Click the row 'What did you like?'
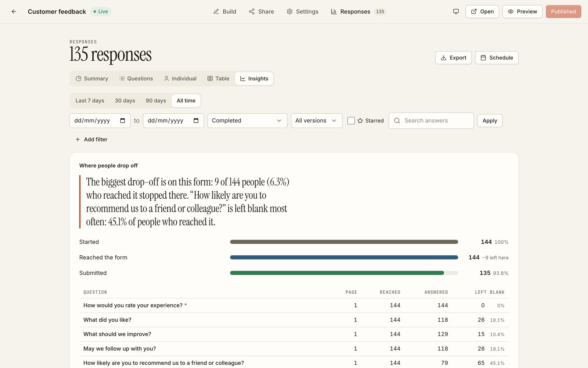 coord(294,320)
